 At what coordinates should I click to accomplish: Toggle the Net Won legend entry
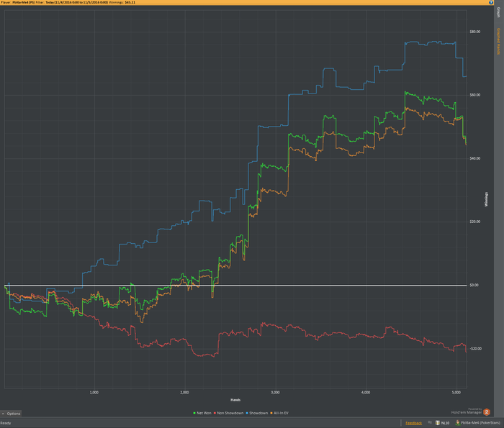click(202, 413)
